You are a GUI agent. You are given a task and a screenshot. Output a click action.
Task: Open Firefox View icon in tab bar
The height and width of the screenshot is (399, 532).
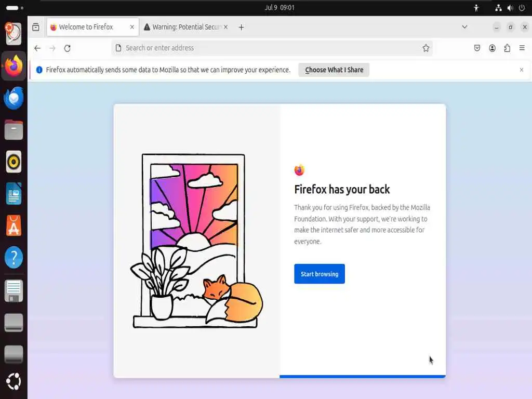(36, 27)
